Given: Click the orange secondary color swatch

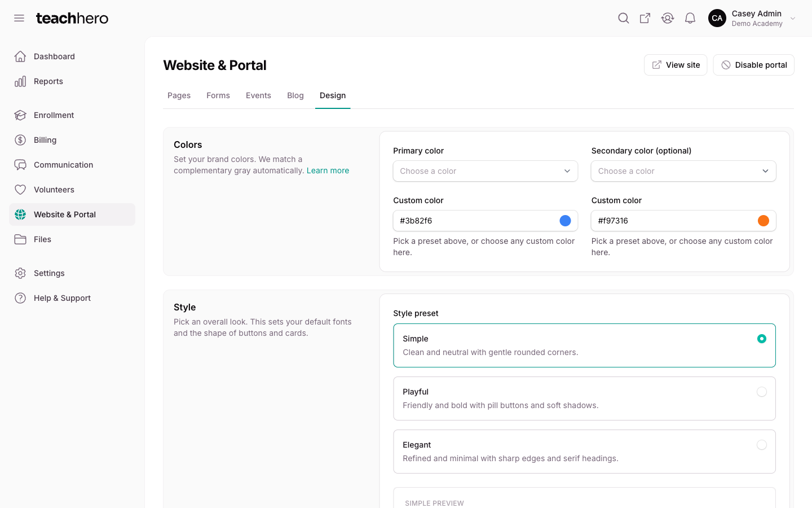Looking at the screenshot, I should [764, 221].
